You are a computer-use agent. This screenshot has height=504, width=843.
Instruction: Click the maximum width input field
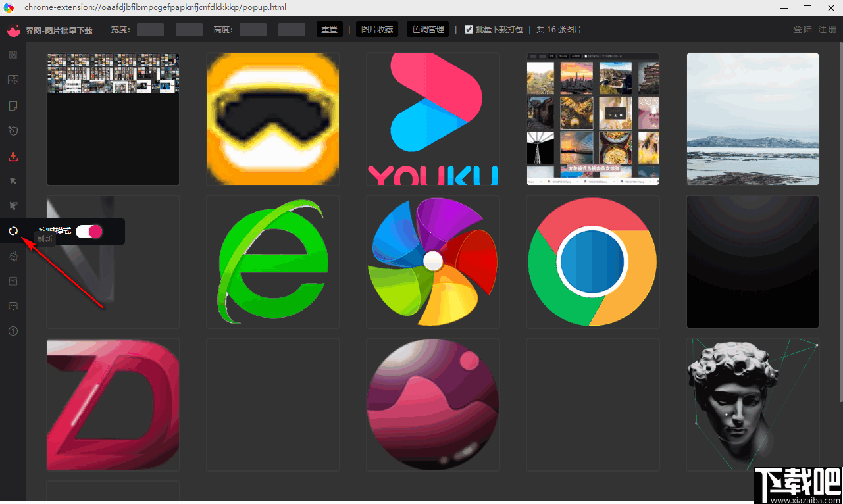click(x=189, y=30)
